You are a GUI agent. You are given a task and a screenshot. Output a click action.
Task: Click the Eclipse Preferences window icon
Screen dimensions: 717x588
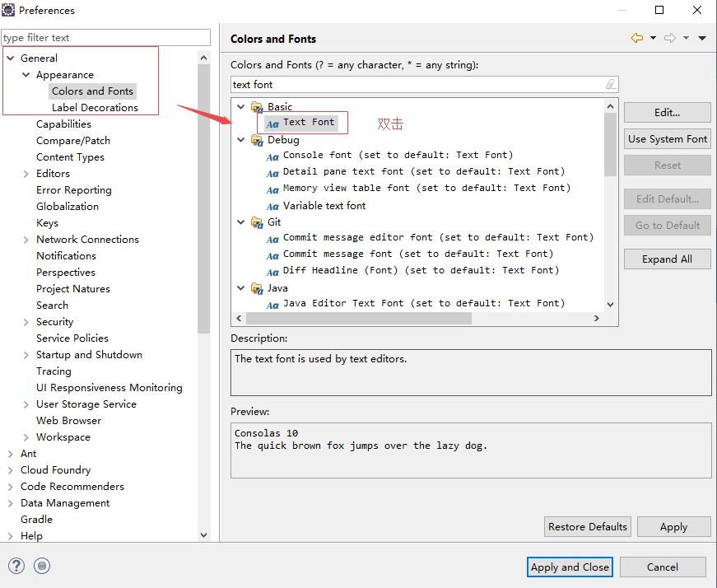8,10
